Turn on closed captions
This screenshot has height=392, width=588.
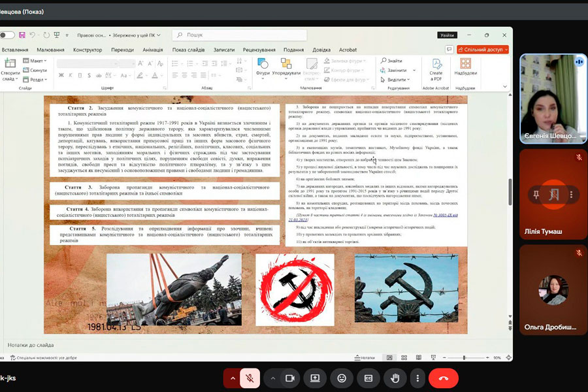click(368, 378)
